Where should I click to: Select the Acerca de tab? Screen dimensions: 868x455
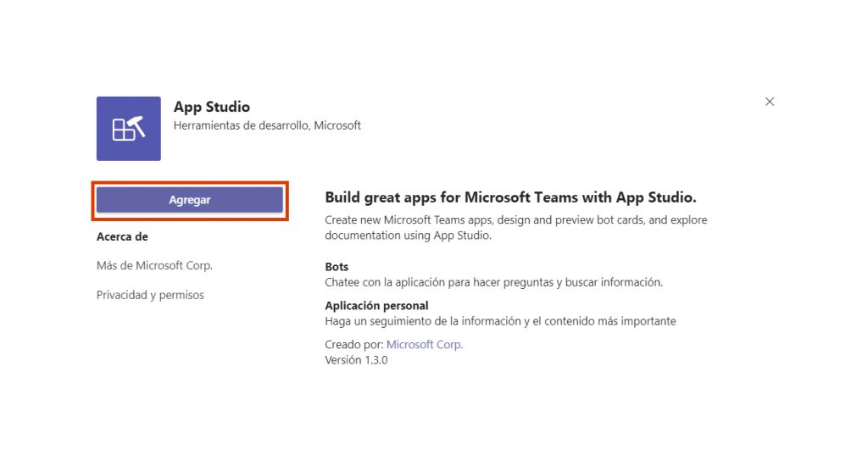click(122, 236)
